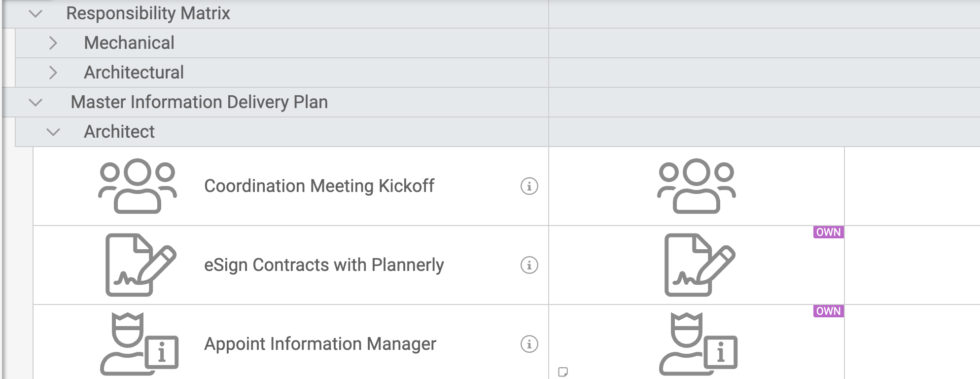The height and width of the screenshot is (379, 980).
Task: Click the eSign Contracts with Plannerly task label
Action: point(323,265)
